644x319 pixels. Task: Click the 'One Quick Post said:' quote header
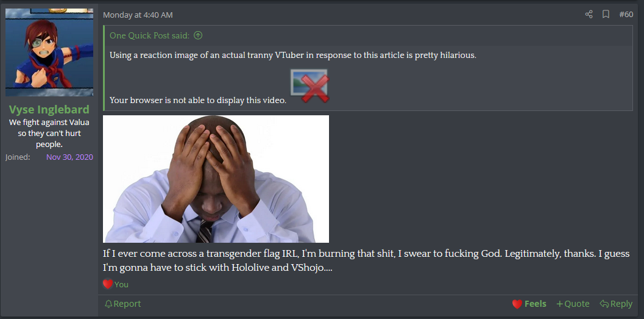coord(149,36)
